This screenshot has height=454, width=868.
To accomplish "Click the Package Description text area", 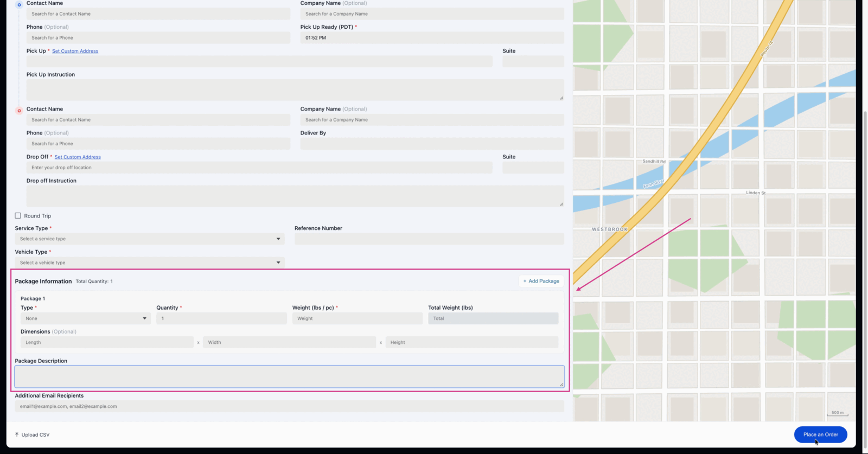I will click(x=290, y=376).
